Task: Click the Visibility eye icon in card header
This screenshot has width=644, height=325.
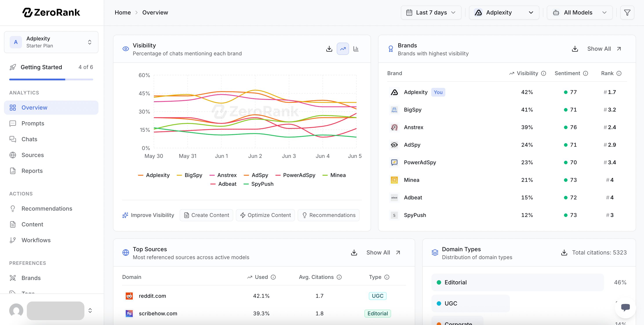Action: [126, 49]
